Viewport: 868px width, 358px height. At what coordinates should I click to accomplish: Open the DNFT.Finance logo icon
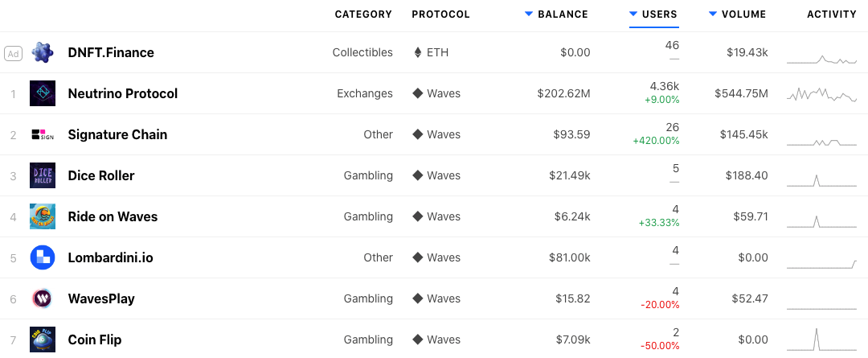(43, 52)
